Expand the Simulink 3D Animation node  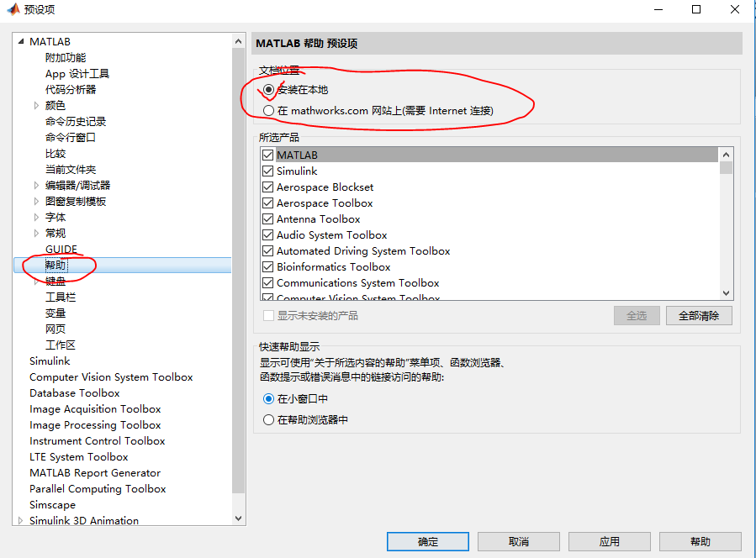tap(20, 520)
